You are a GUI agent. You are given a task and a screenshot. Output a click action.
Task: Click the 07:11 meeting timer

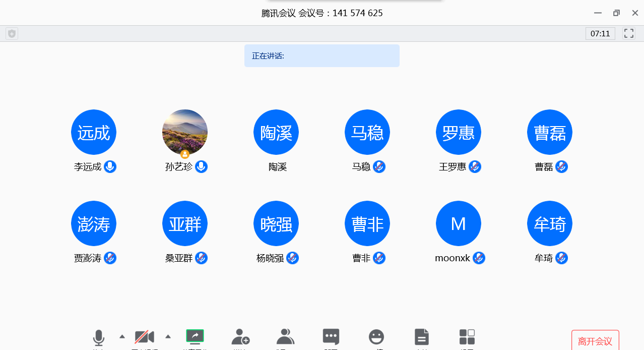tap(600, 34)
